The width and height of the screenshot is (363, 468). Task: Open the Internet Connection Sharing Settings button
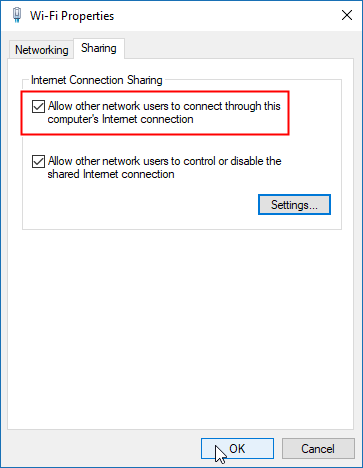click(294, 205)
